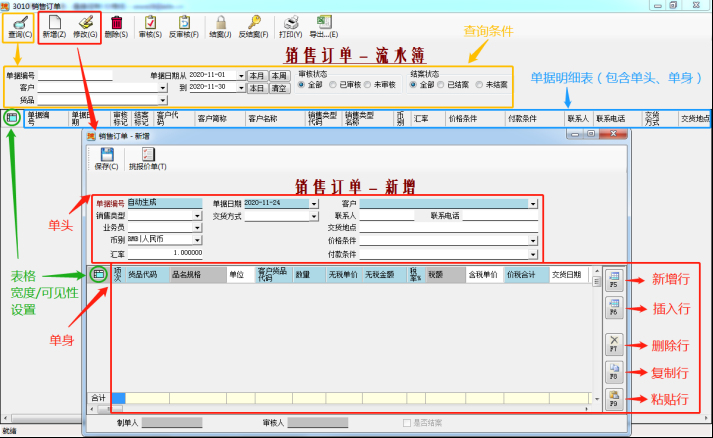Click the 删除 (Delete) trash icon
The width and height of the screenshot is (713, 438).
[x=118, y=21]
